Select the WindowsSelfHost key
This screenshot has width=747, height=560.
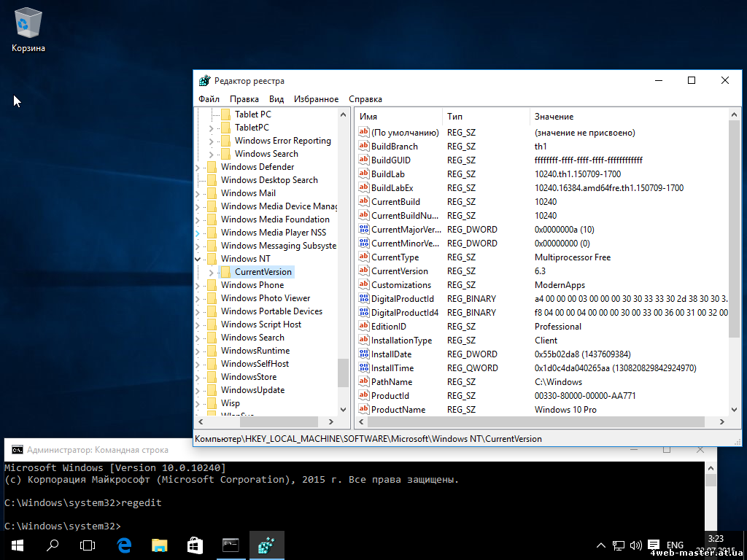point(255,364)
